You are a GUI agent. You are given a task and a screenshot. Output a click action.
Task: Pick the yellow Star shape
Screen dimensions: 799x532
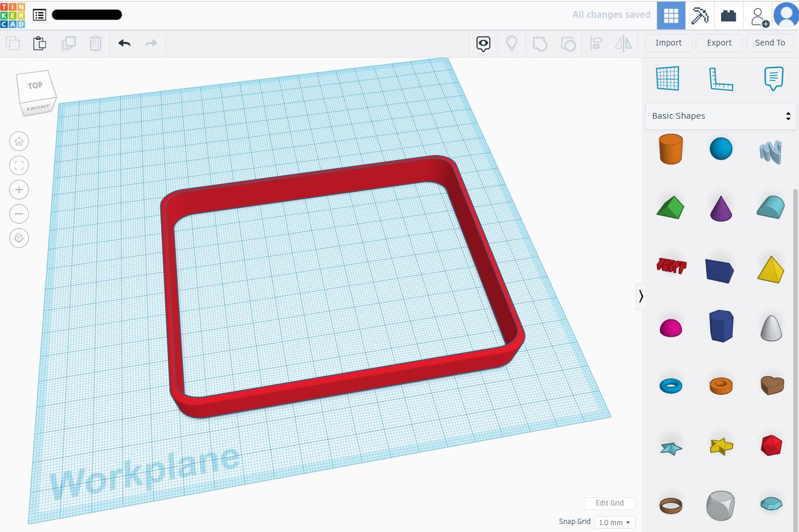coord(721,446)
